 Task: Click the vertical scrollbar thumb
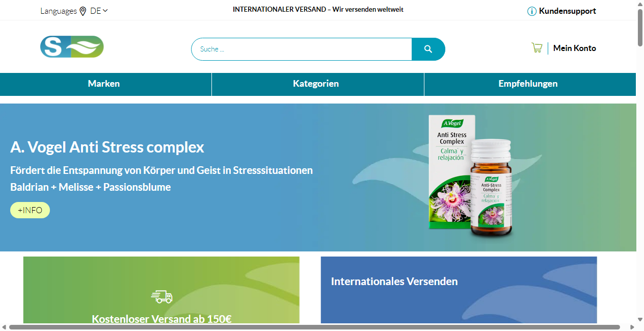click(x=640, y=28)
